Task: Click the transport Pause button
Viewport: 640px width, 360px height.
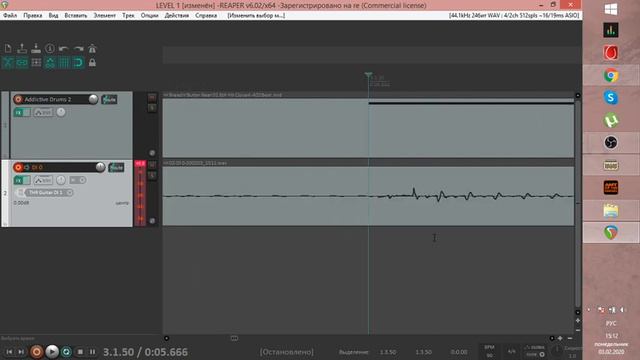Action: tap(93, 351)
